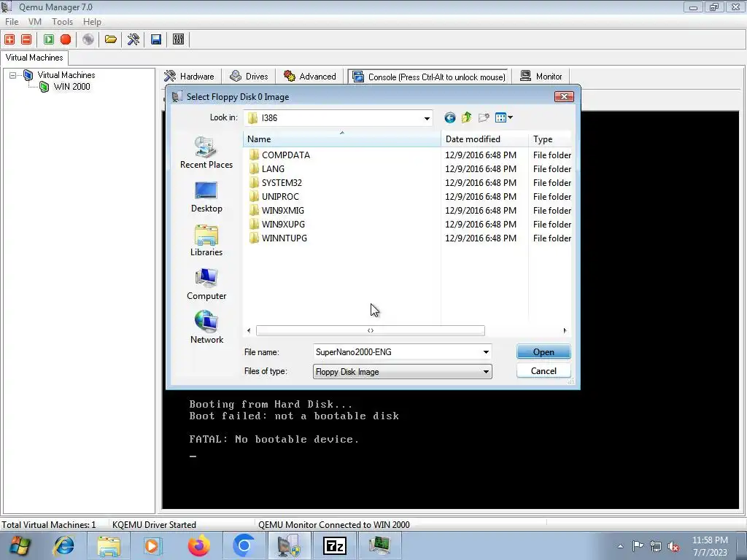Screen dimensions: 747x560
Task: Switch to the Hardware tab
Action: [190, 76]
